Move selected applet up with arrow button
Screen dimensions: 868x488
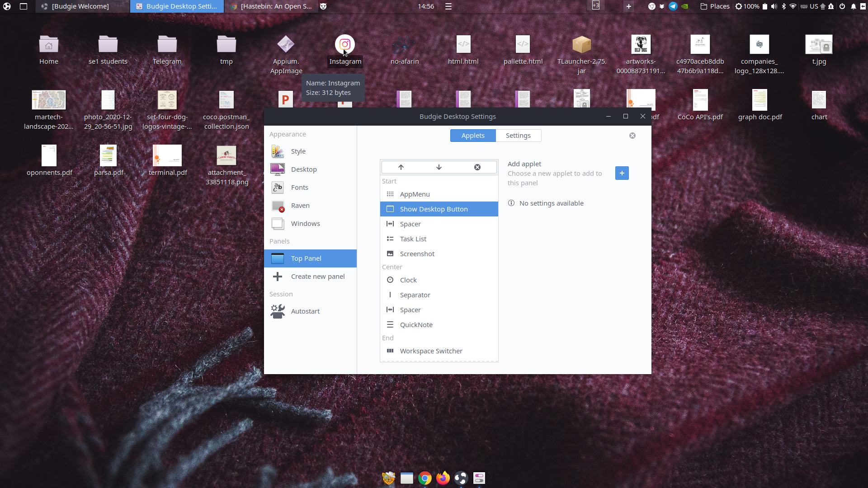[401, 167]
